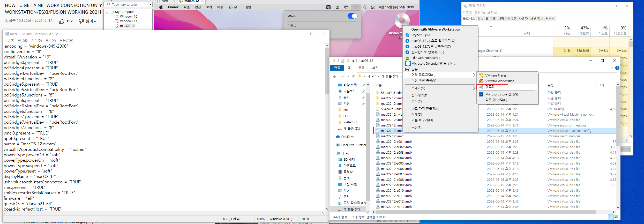Image resolution: width=644 pixels, height=224 pixels.
Task: Open 새 볼륨 (D:) at bottom of navigation pane
Action: click(x=351, y=209)
